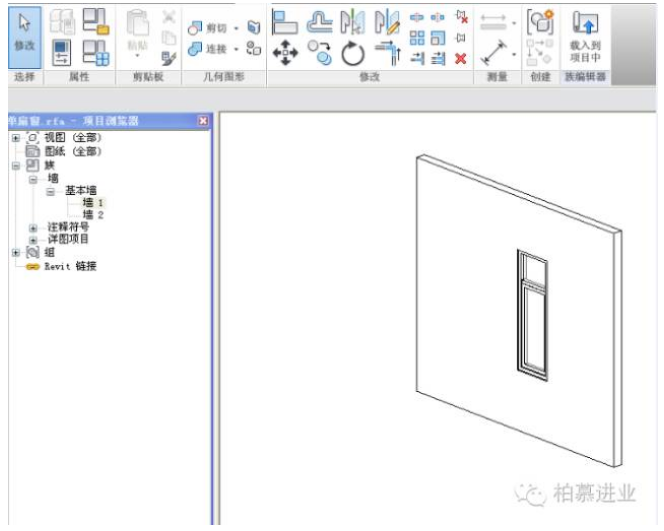The image size is (664, 531).
Task: Expand the 视图 (全部) tree node
Action: click(16, 138)
